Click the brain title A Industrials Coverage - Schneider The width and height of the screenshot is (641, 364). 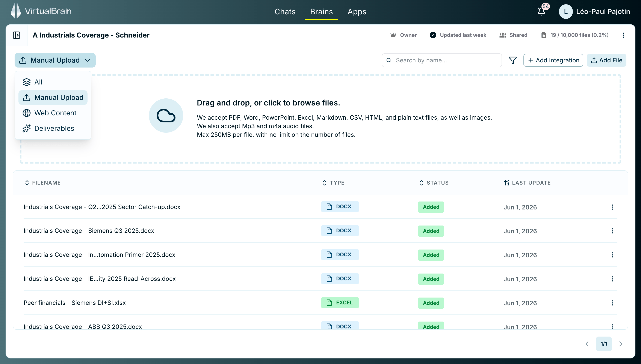coord(91,35)
